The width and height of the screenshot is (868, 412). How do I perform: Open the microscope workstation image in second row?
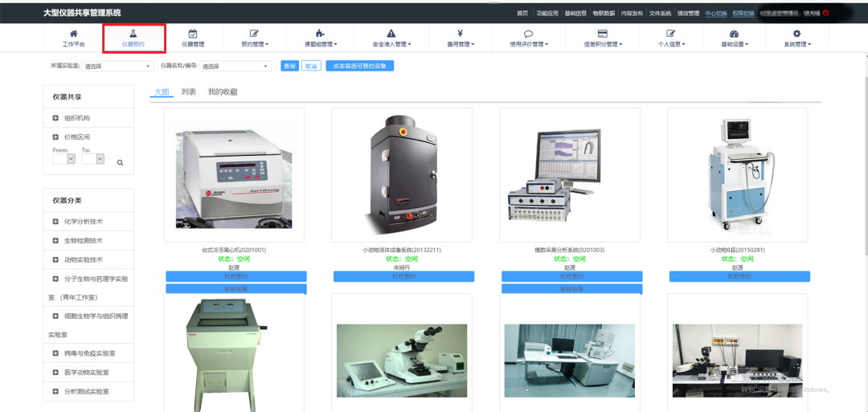402,361
